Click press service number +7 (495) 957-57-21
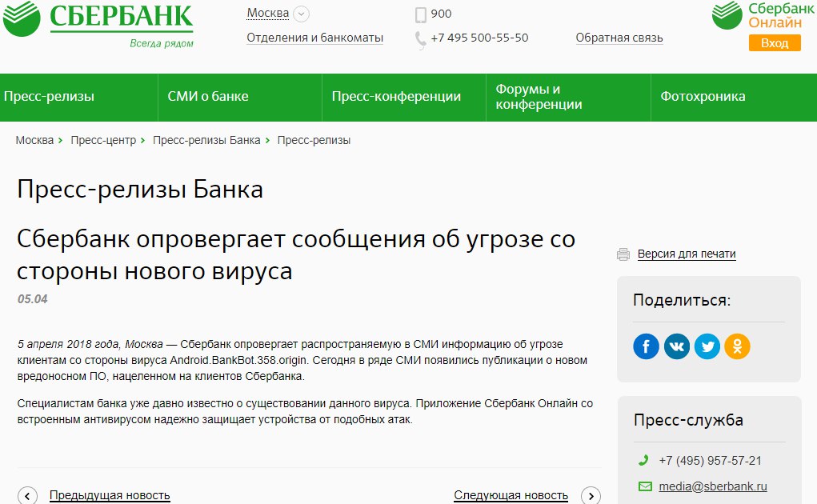 point(710,461)
